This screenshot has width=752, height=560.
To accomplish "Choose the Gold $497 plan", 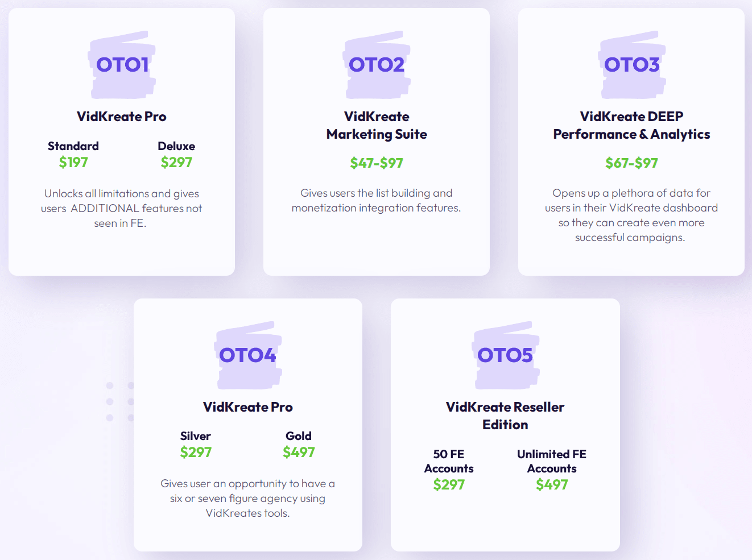I will click(299, 445).
